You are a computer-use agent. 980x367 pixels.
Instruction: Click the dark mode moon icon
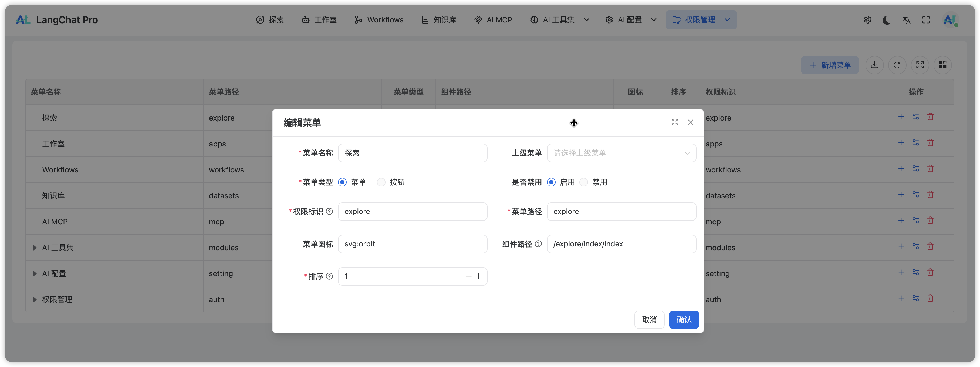pyautogui.click(x=886, y=20)
